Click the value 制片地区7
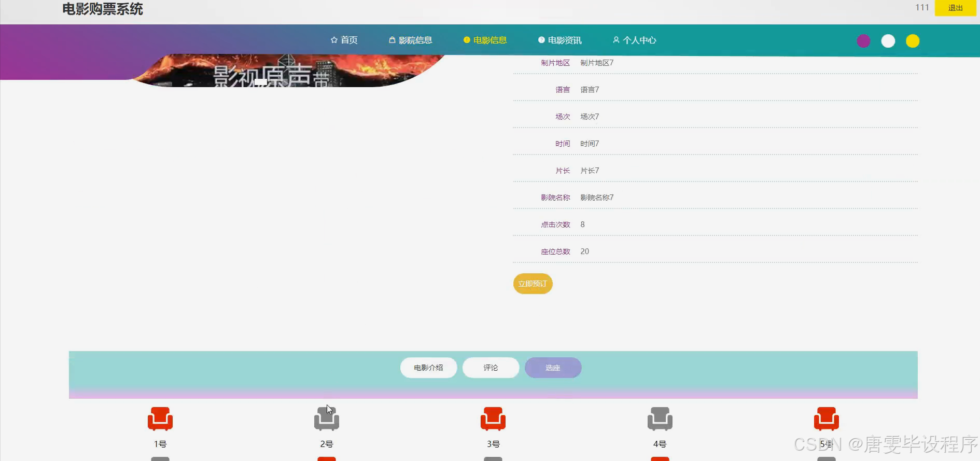980x461 pixels. tap(597, 63)
